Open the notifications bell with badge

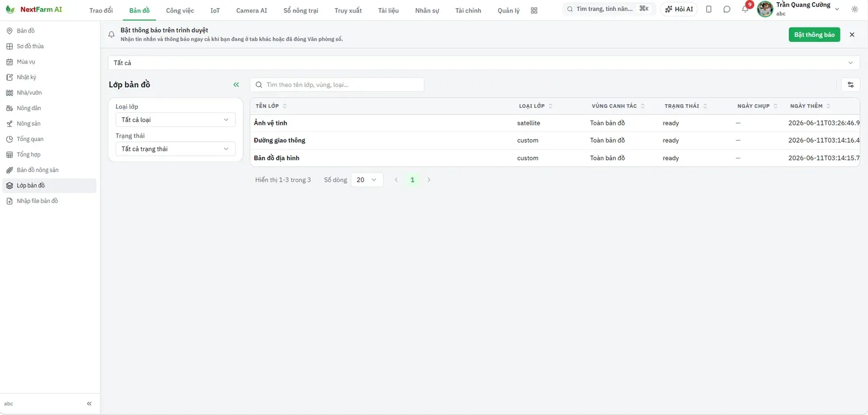click(x=746, y=9)
